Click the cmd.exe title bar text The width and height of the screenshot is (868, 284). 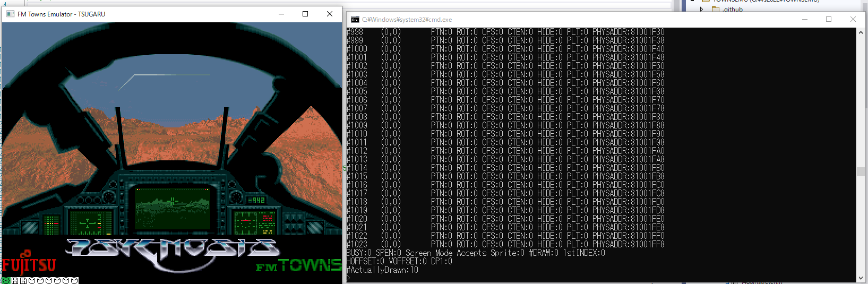(x=407, y=20)
